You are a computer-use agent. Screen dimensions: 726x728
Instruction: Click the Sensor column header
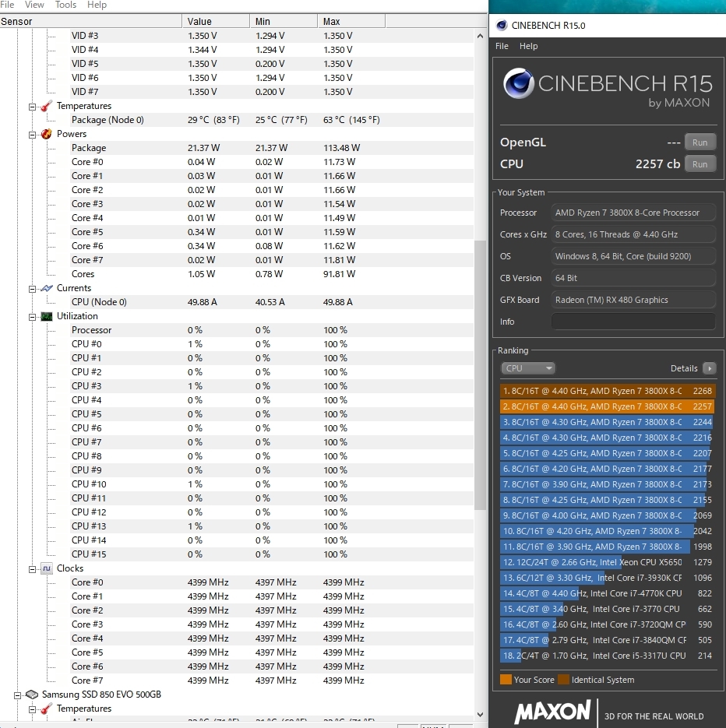[90, 21]
